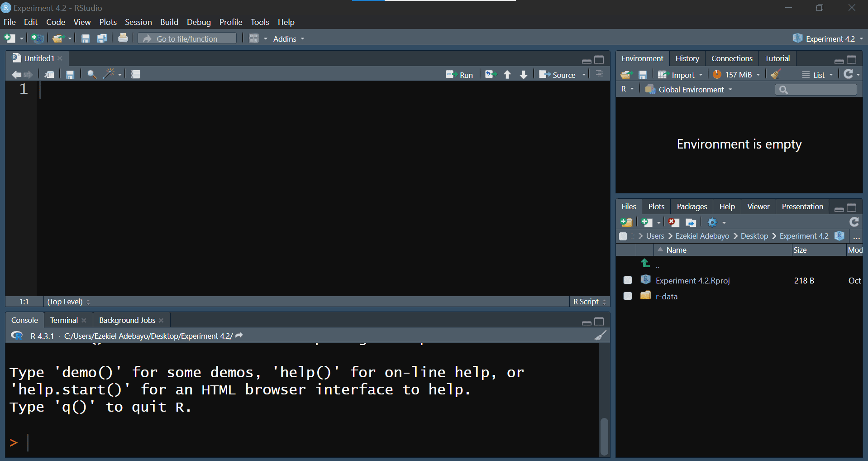Image resolution: width=868 pixels, height=461 pixels.
Task: Click the Source button
Action: click(557, 75)
